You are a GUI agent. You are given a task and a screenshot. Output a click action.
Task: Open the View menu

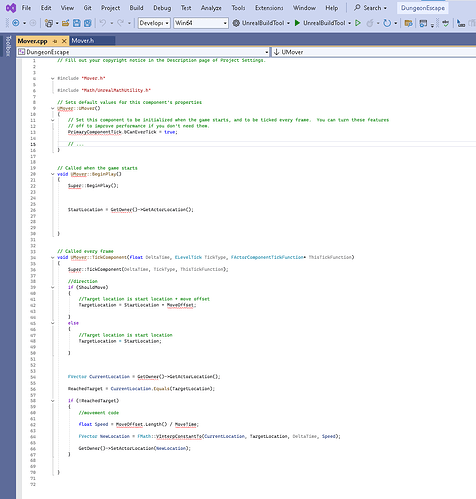(67, 8)
